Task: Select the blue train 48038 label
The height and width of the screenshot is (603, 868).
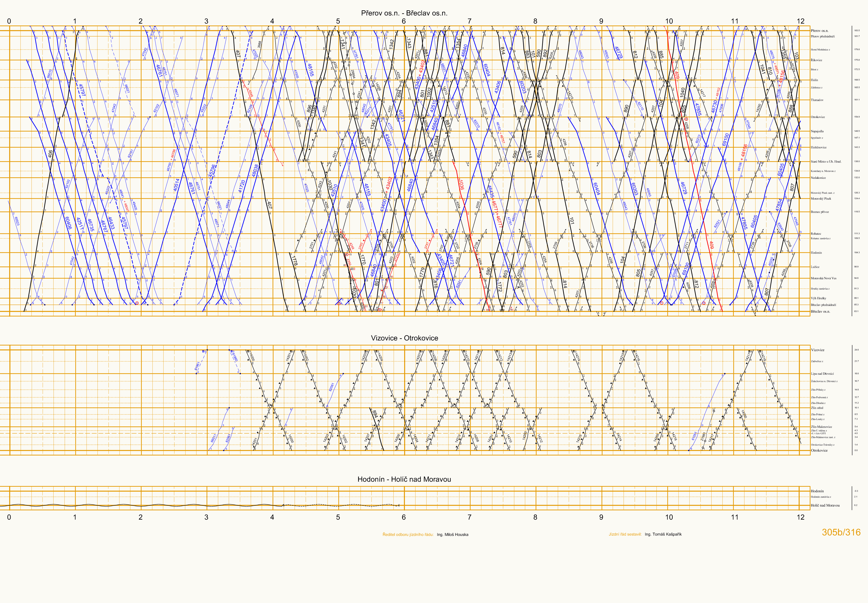Action: click(256, 171)
